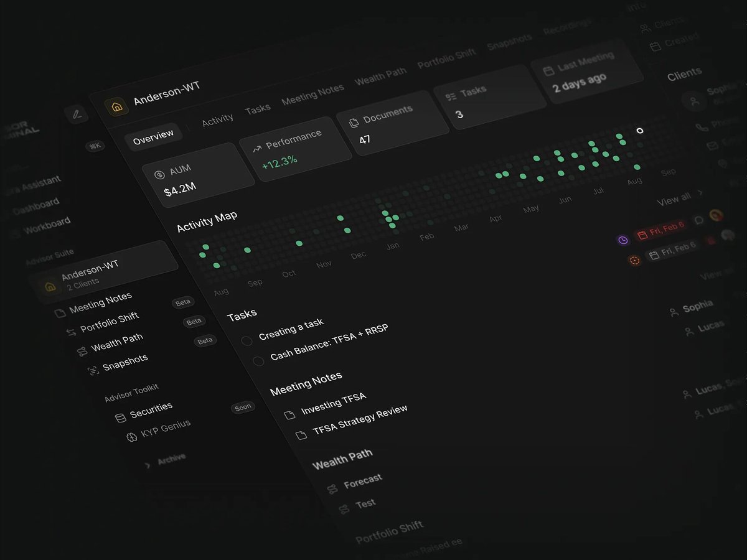Select Anderson-WT in the sidebar

point(103,271)
